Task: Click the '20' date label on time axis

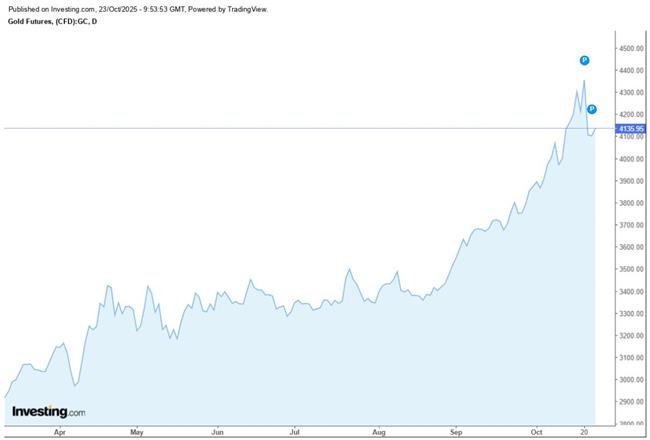Action: [x=584, y=433]
